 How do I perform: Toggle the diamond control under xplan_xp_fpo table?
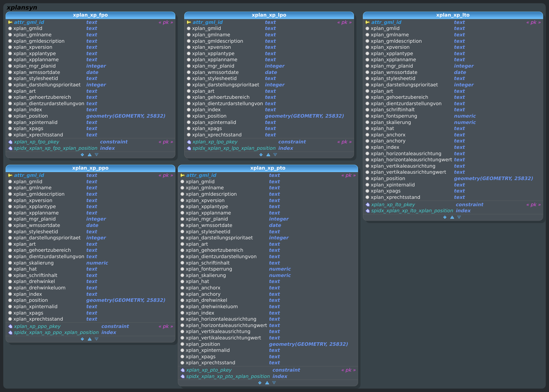click(x=82, y=155)
